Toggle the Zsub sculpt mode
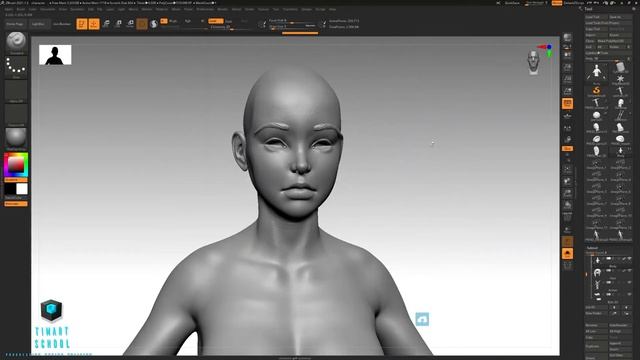The width and height of the screenshot is (640, 360). point(229,21)
